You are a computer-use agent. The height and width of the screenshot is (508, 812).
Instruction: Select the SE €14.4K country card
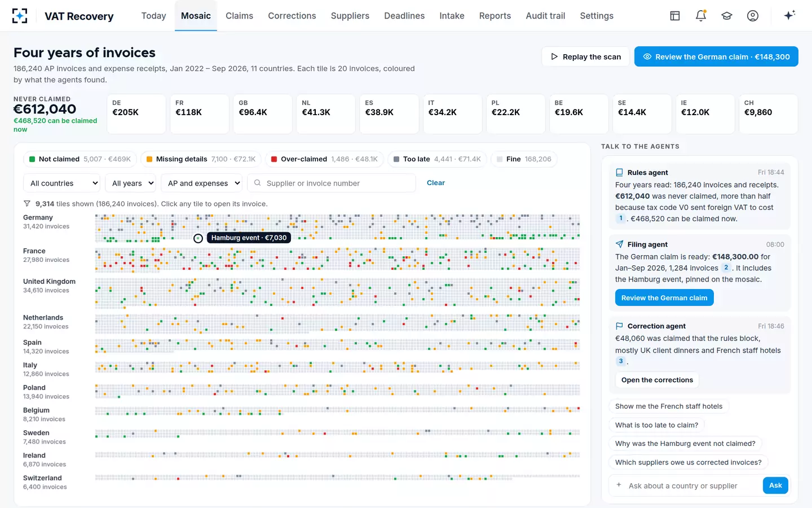(x=641, y=114)
